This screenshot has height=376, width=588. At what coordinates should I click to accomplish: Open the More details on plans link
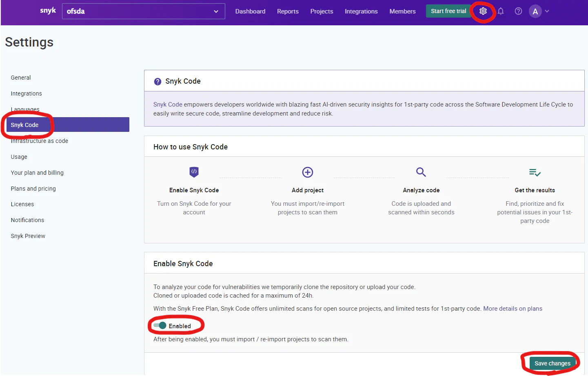click(513, 308)
